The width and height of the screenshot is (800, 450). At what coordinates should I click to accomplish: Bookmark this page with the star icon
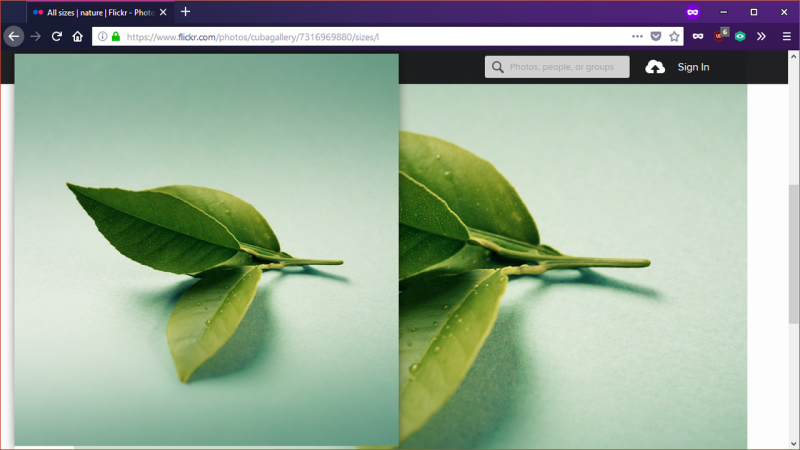[x=674, y=37]
